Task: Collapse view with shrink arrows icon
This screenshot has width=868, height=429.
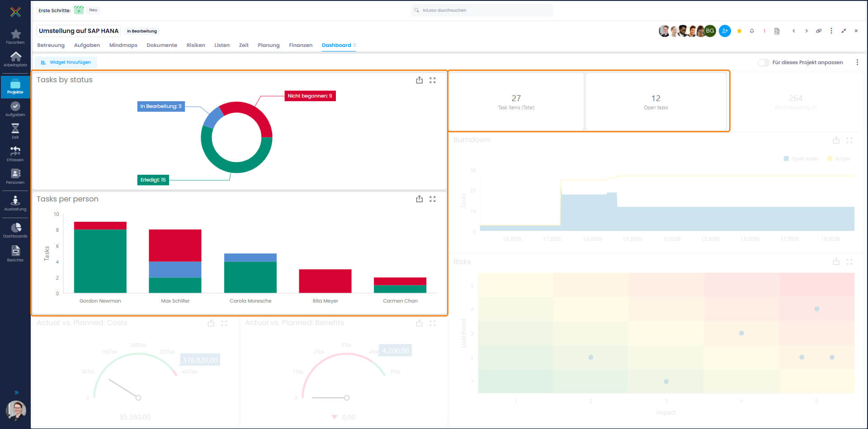Action: click(x=844, y=31)
